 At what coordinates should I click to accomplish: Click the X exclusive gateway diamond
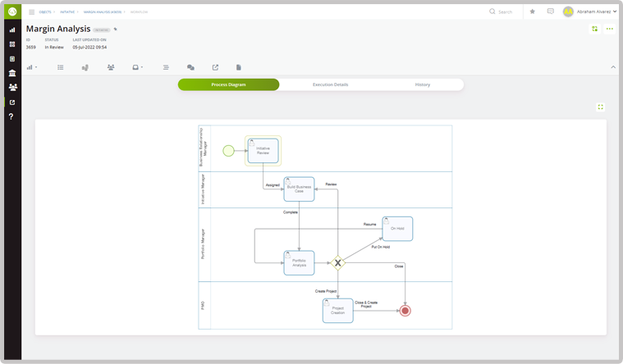pyautogui.click(x=337, y=263)
